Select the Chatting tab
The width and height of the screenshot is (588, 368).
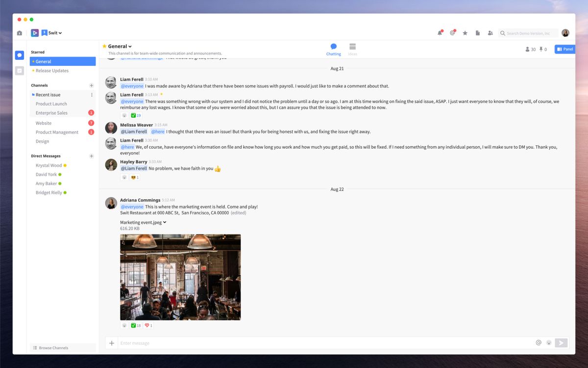pos(333,48)
